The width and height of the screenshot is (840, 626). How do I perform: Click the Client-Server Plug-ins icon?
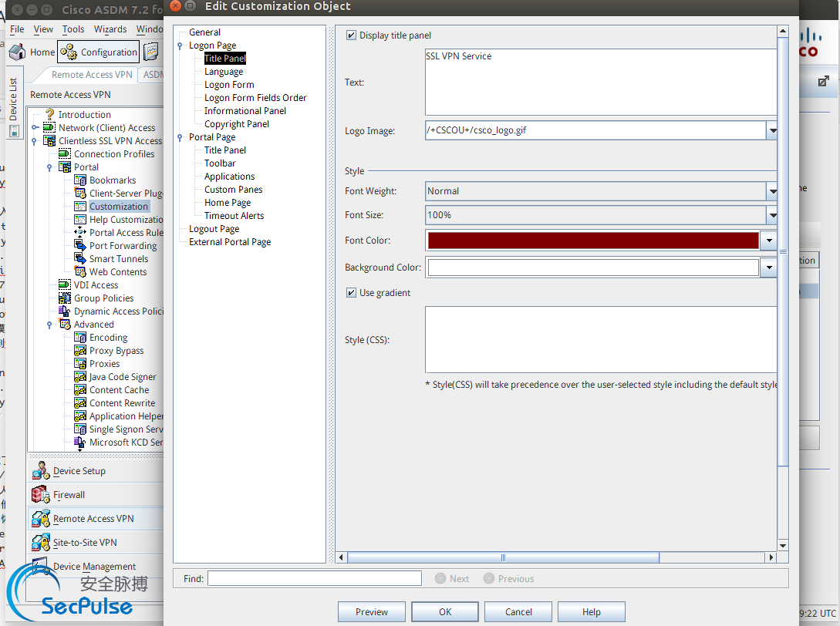[79, 194]
